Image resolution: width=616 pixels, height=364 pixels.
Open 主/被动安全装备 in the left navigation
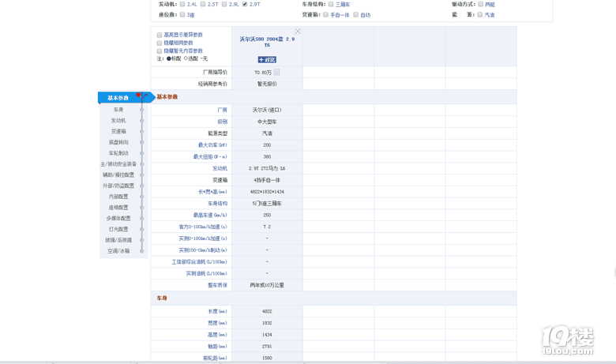(118, 164)
